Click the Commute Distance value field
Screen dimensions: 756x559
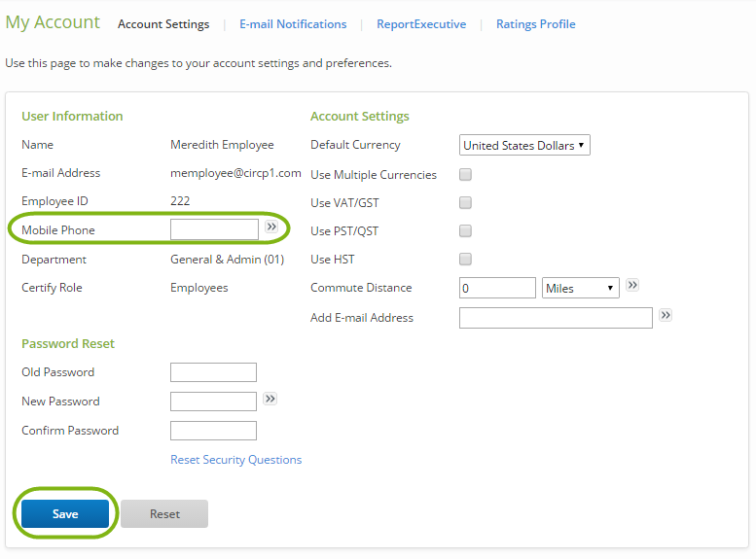[x=497, y=288]
